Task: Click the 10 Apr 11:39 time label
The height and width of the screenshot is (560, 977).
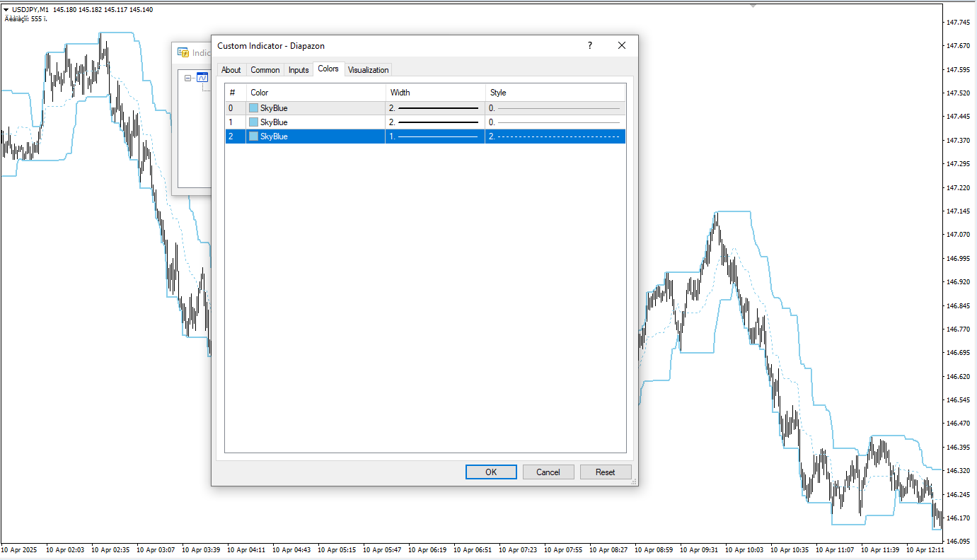Action: tap(880, 549)
